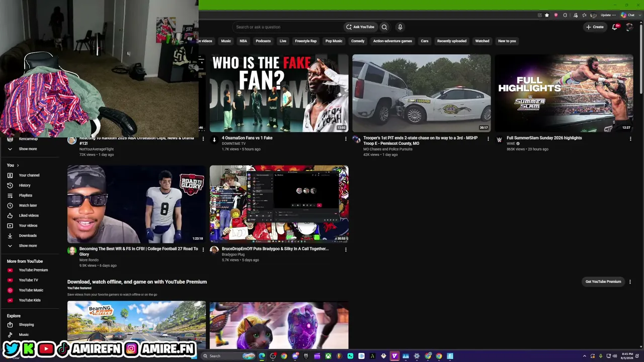
Task: Click Get YouTube Premium button
Action: 603,282
